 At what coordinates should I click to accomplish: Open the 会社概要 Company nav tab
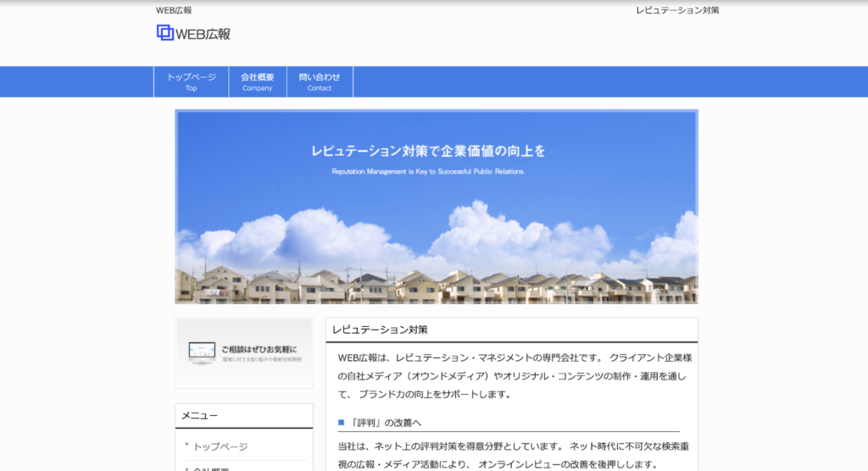[258, 82]
